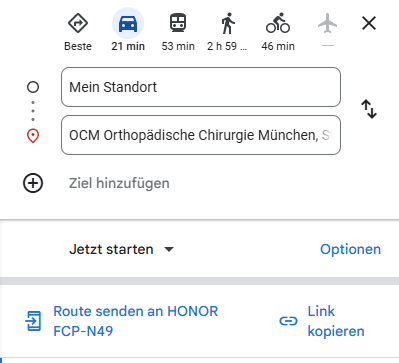The height and width of the screenshot is (363, 399).
Task: Click the chain link copy icon
Action: pos(288,321)
